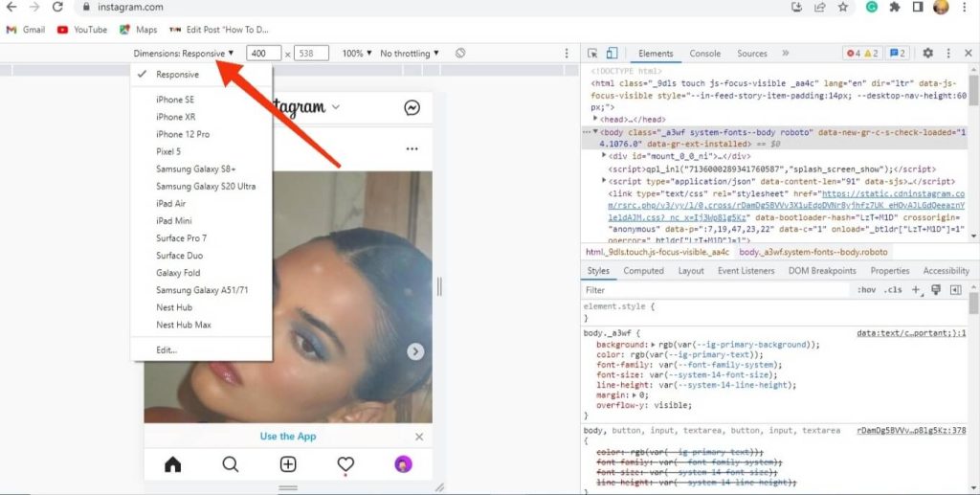Choose iPhone XR from device list

pyautogui.click(x=201, y=117)
